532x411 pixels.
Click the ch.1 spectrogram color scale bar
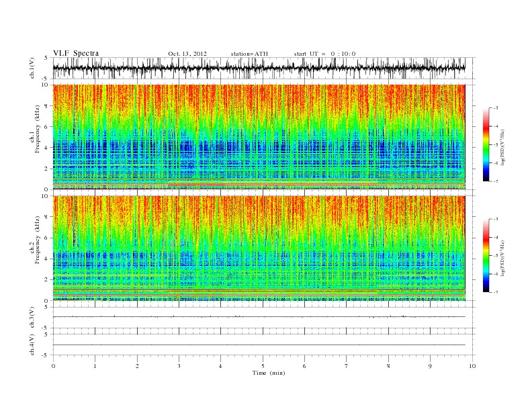[x=486, y=144]
